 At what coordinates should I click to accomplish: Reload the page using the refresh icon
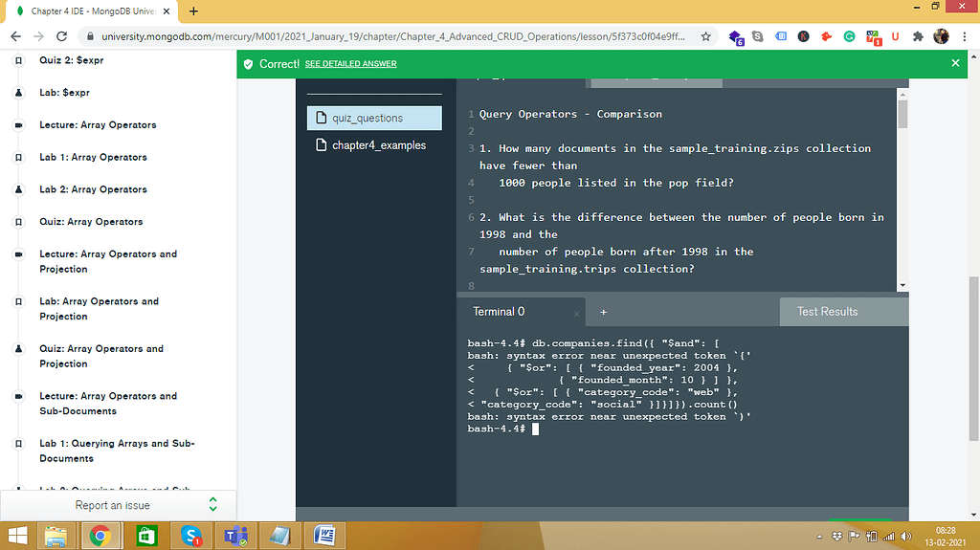coord(62,36)
